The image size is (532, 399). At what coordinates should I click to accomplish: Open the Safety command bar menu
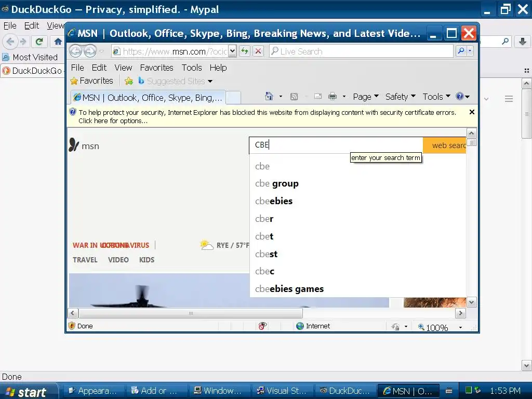tap(401, 97)
